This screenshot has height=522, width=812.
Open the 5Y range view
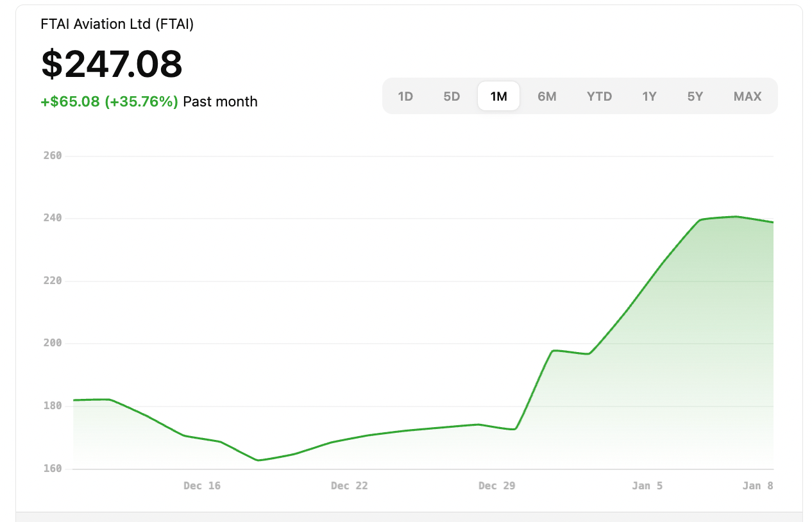click(x=695, y=96)
